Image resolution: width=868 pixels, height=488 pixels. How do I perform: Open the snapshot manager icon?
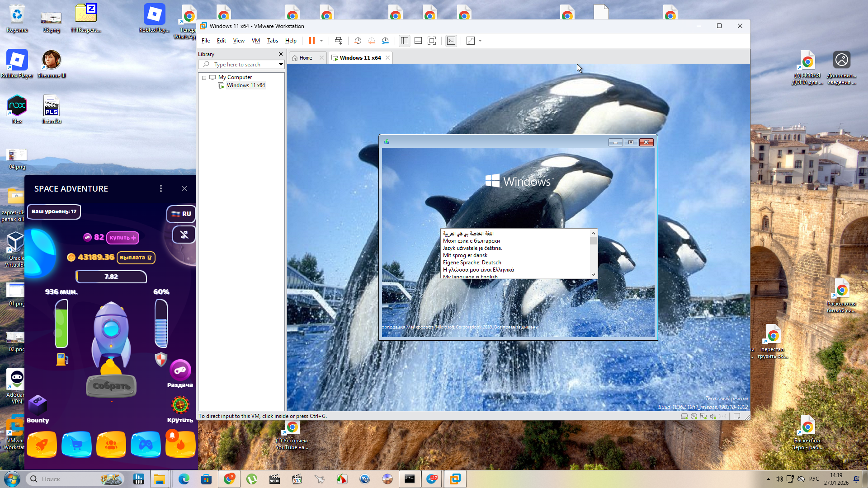[385, 41]
